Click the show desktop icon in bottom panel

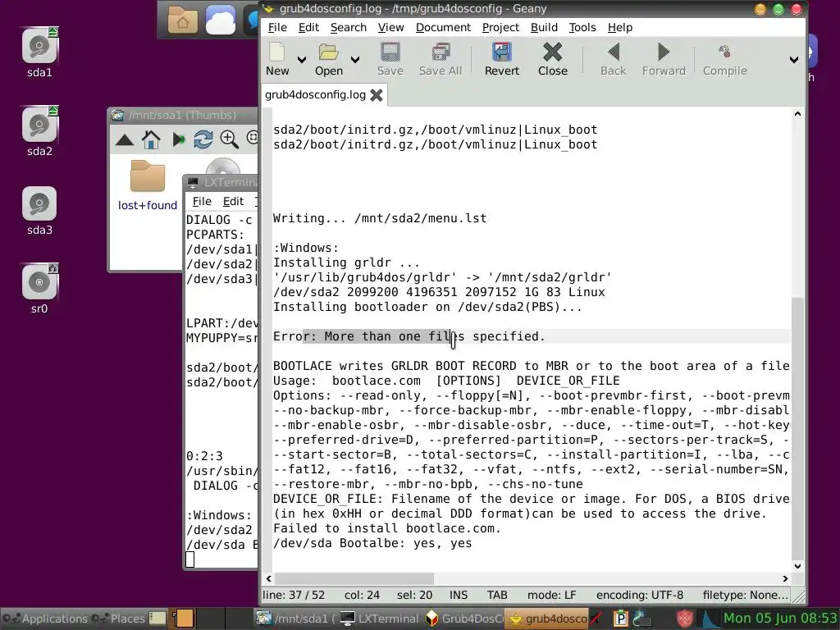pos(157,619)
